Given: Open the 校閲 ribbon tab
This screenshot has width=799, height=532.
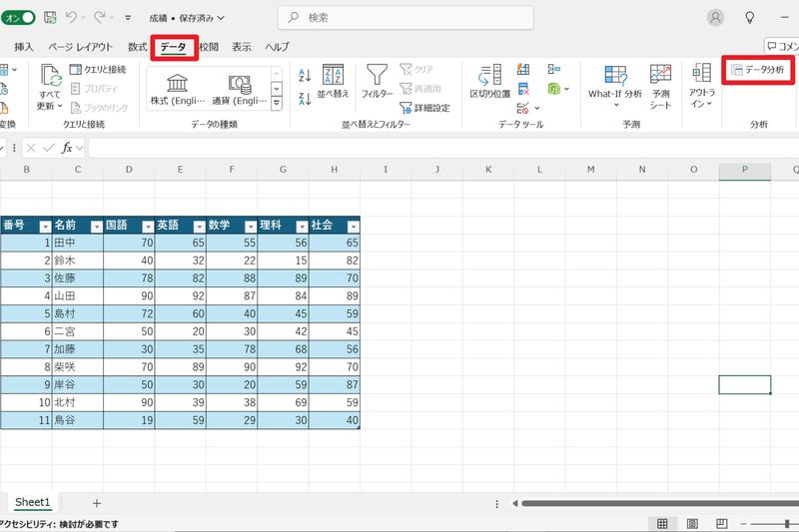Looking at the screenshot, I should click(x=209, y=47).
